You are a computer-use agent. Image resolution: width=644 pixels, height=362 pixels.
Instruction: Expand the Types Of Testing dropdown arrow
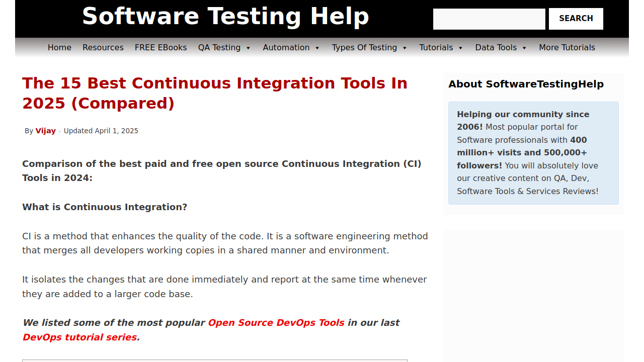tap(405, 48)
